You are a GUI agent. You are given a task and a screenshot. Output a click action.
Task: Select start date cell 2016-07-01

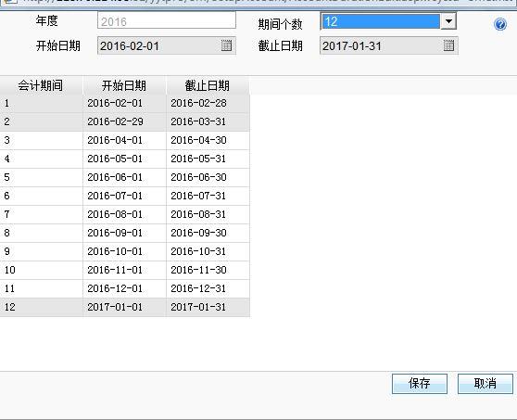coord(124,196)
